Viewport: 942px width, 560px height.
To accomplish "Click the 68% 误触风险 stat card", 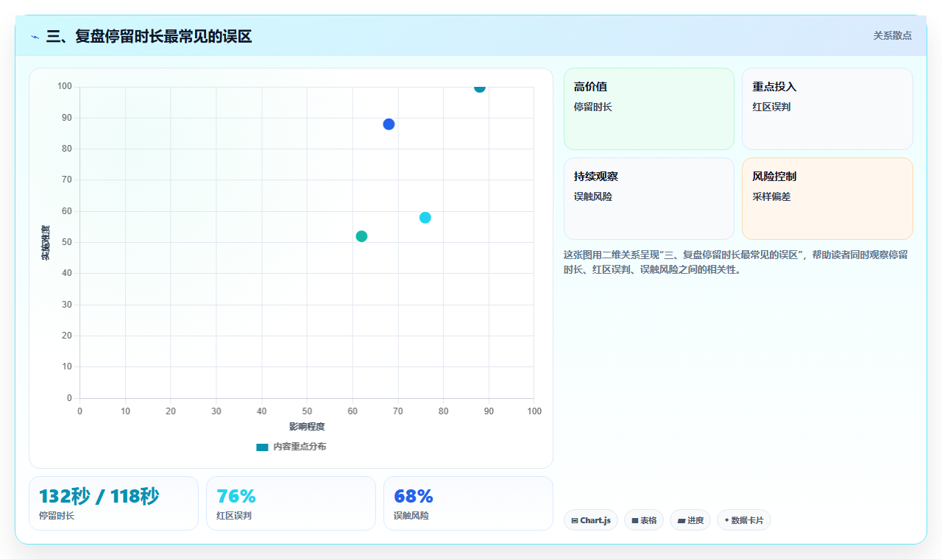I will point(468,503).
